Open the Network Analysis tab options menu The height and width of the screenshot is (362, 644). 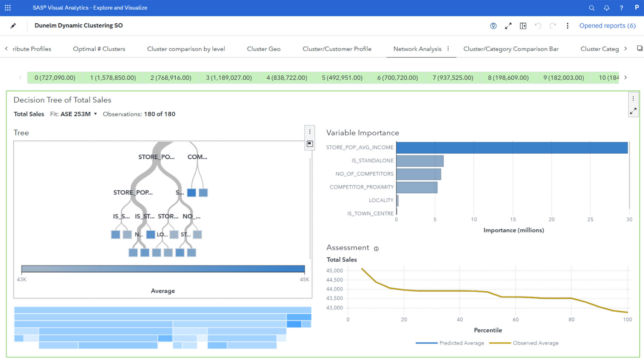tap(448, 49)
